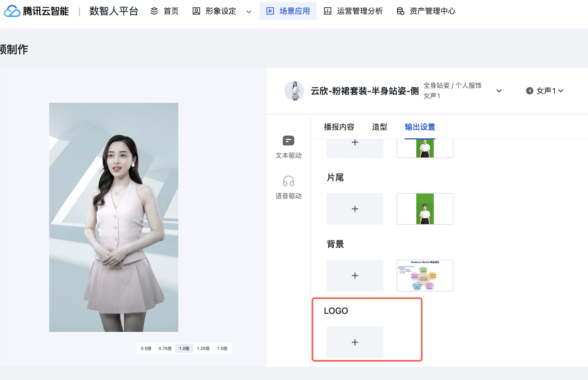588x380 pixels.
Task: Set preview zoom to 1.25倍
Action: click(203, 348)
